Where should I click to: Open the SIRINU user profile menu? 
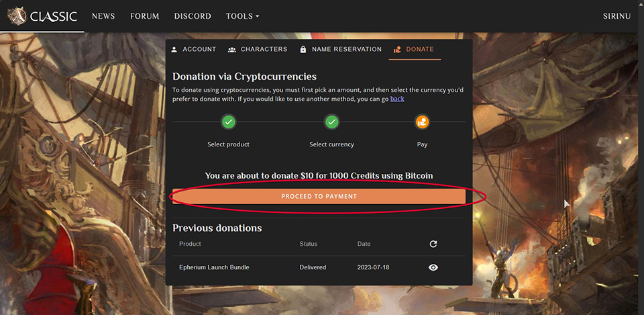(617, 16)
